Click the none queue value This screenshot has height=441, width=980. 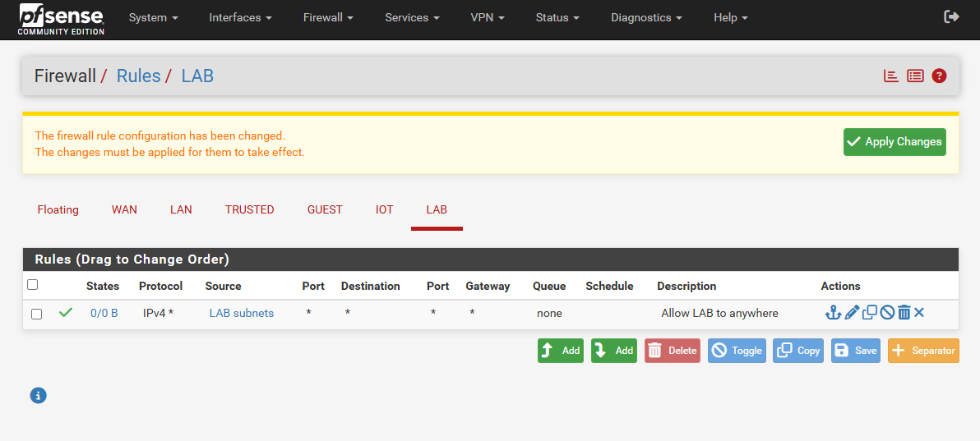point(549,314)
